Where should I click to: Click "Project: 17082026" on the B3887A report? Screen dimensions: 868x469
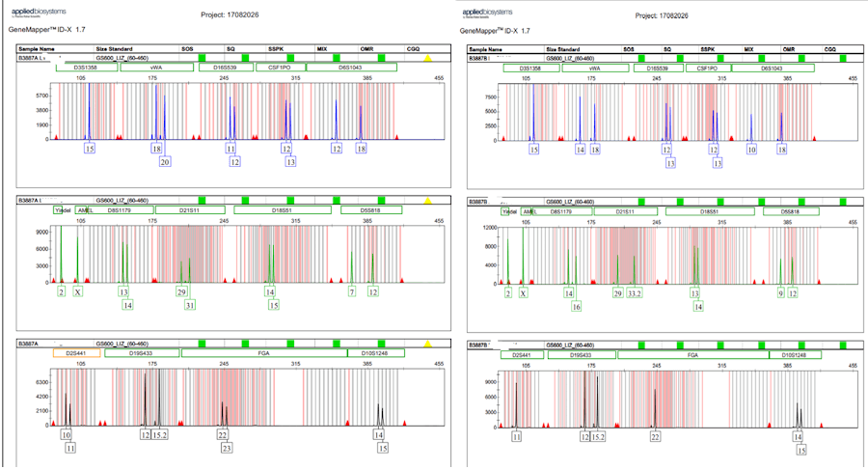230,14
